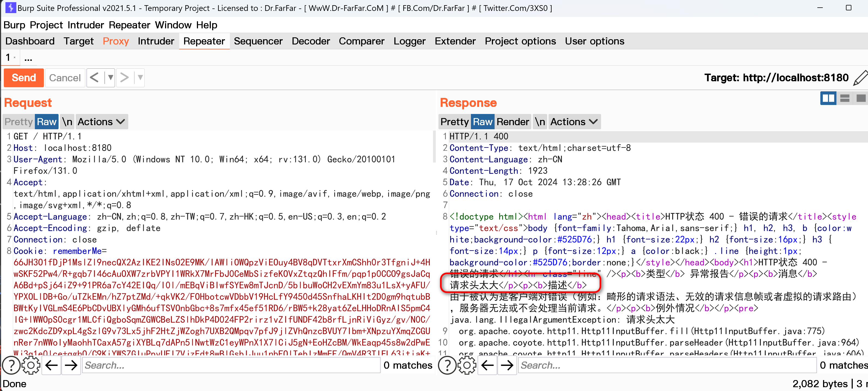This screenshot has height=391, width=868.
Task: Open help icon under Request panel
Action: pyautogui.click(x=11, y=365)
